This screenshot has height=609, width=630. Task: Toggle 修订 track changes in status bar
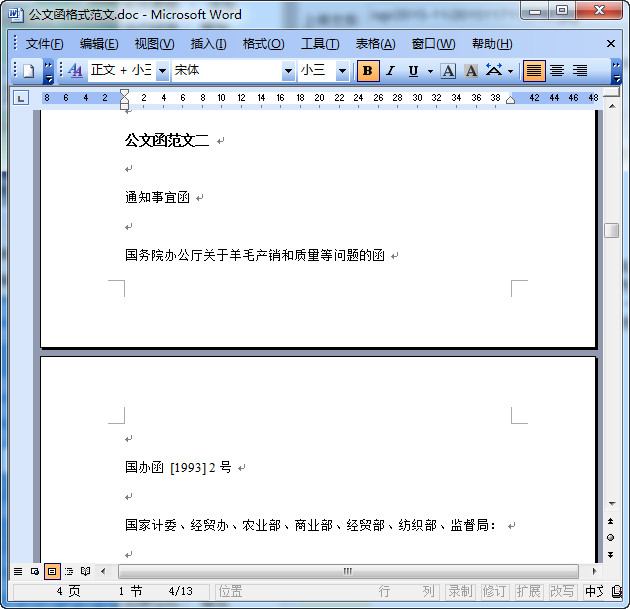coord(494,591)
